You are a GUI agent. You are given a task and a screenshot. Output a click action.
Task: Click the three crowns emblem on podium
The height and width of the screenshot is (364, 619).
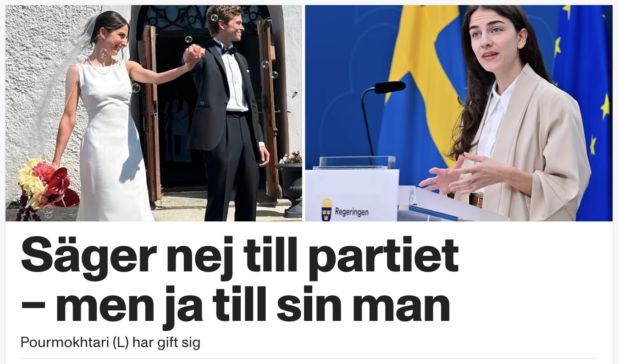pyautogui.click(x=326, y=210)
